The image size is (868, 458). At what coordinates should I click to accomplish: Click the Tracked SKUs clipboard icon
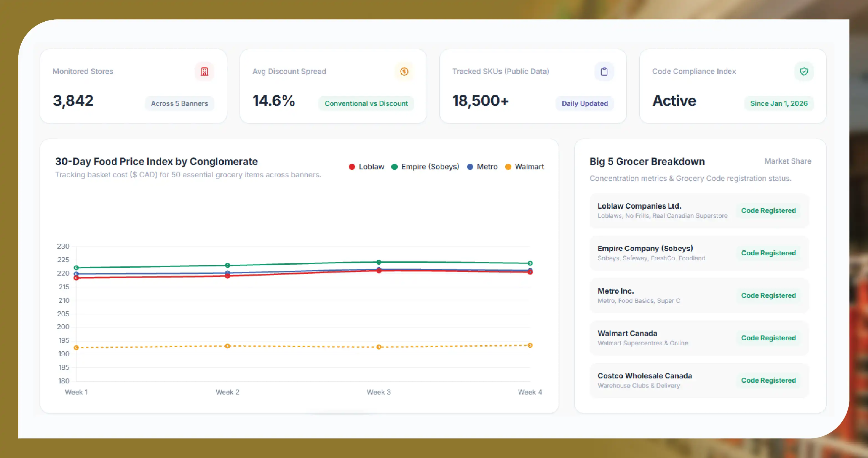[x=604, y=72]
